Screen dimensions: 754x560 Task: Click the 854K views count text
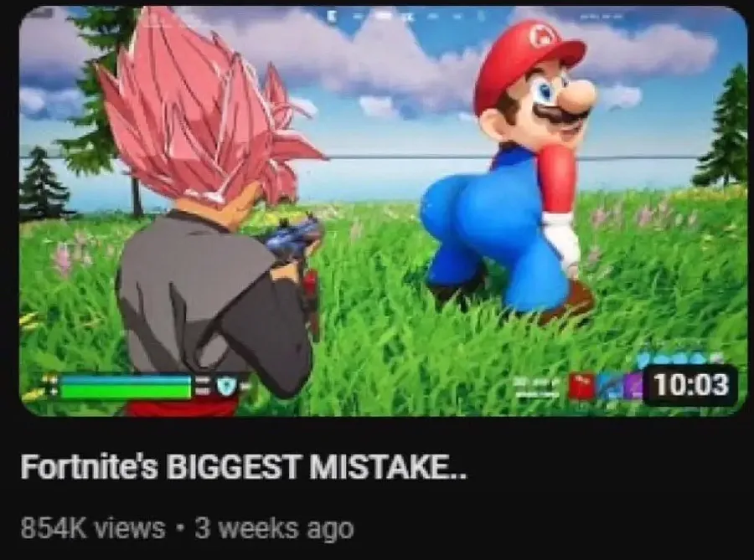pyautogui.click(x=93, y=528)
